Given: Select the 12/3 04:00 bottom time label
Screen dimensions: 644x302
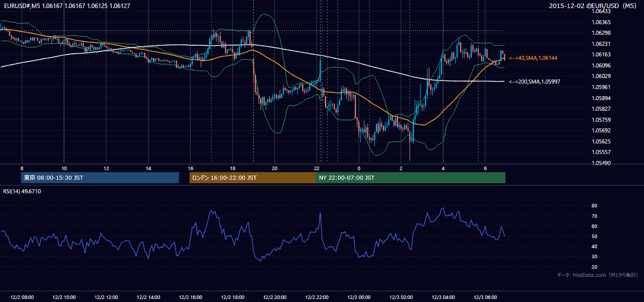Looking at the screenshot, I should click(x=443, y=297).
